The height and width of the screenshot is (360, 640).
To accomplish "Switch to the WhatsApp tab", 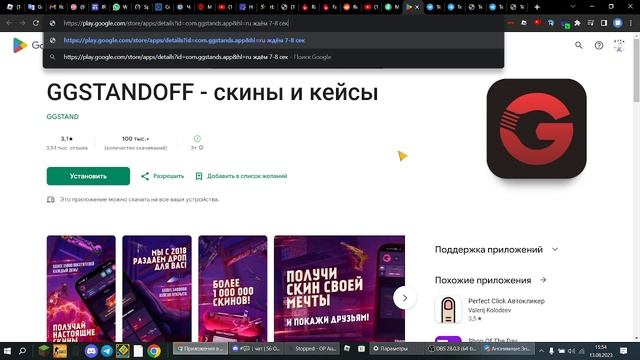I will click(120, 7).
